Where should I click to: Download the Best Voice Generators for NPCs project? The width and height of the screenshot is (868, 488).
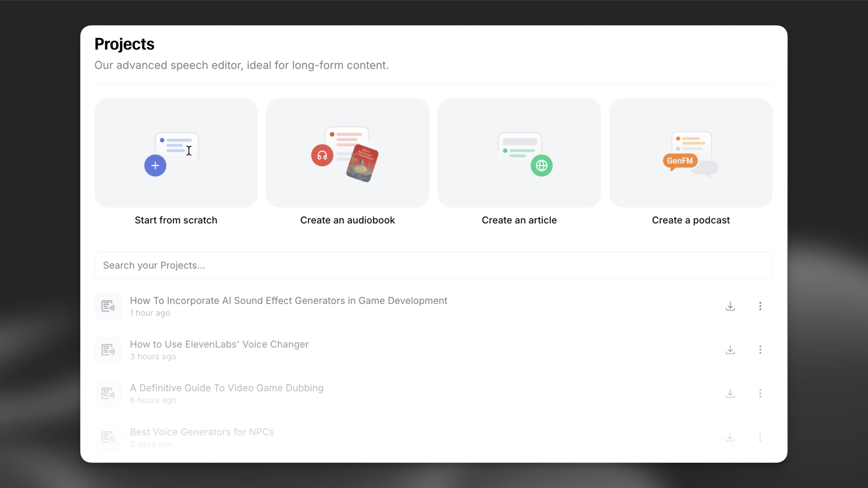tap(730, 437)
